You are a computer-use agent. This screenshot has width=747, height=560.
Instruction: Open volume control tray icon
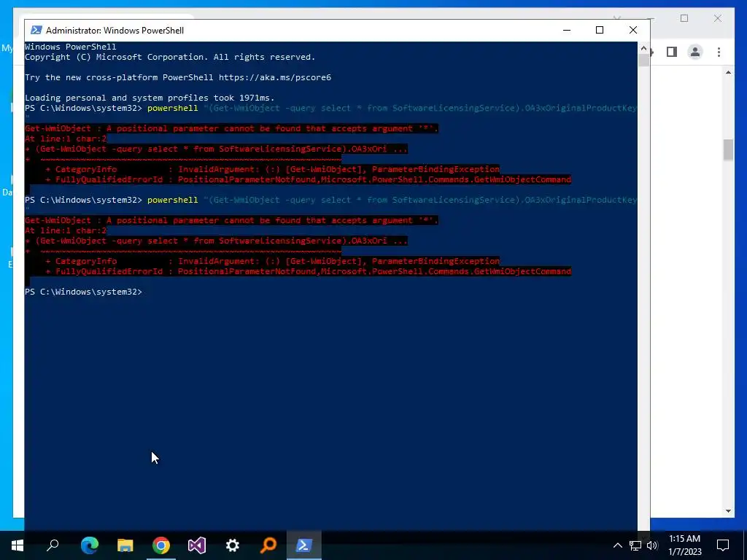(x=652, y=545)
